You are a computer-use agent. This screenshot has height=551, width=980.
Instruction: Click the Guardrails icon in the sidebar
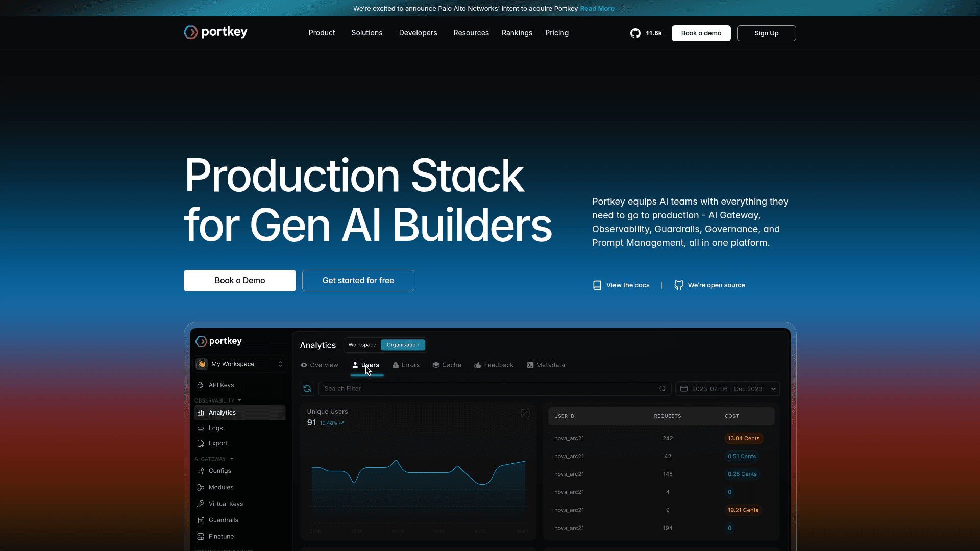pyautogui.click(x=201, y=520)
